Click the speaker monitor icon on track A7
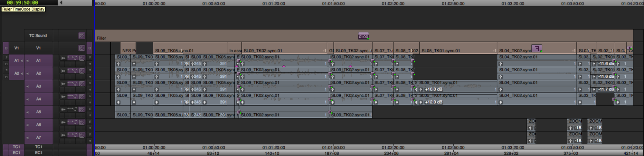Image resolution: width=644 pixels, height=156 pixels. [x=27, y=138]
